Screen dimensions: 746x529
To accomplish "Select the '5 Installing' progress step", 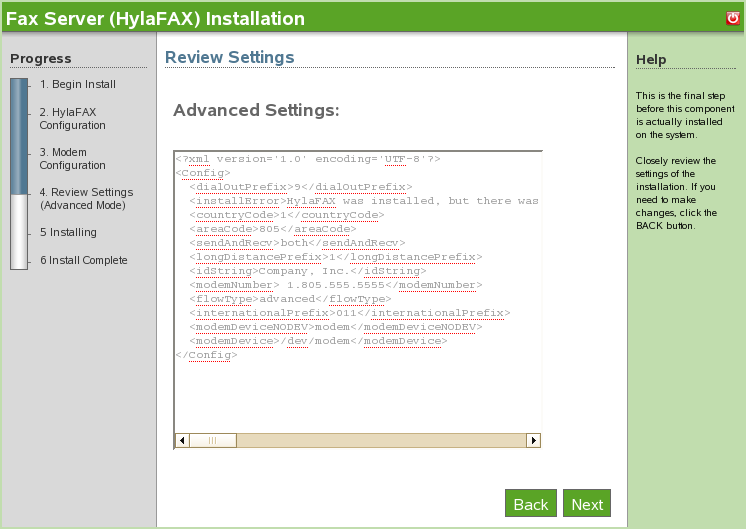I will (x=68, y=232).
